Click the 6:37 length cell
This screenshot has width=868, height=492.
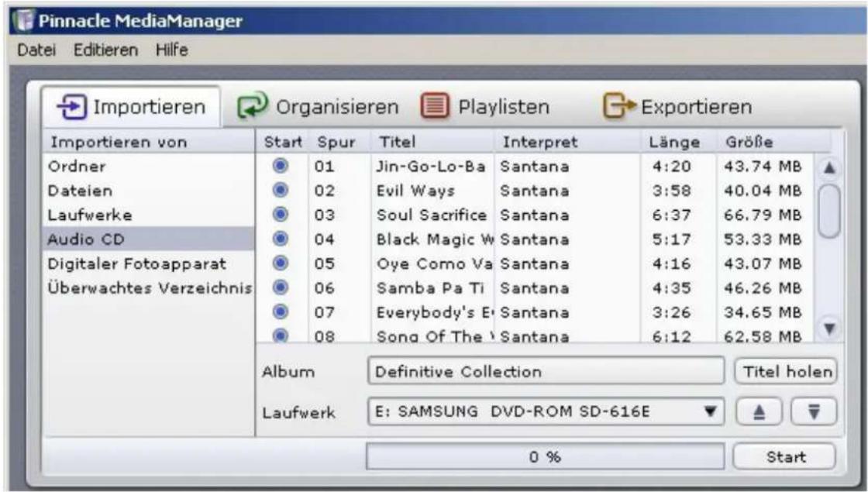[671, 215]
